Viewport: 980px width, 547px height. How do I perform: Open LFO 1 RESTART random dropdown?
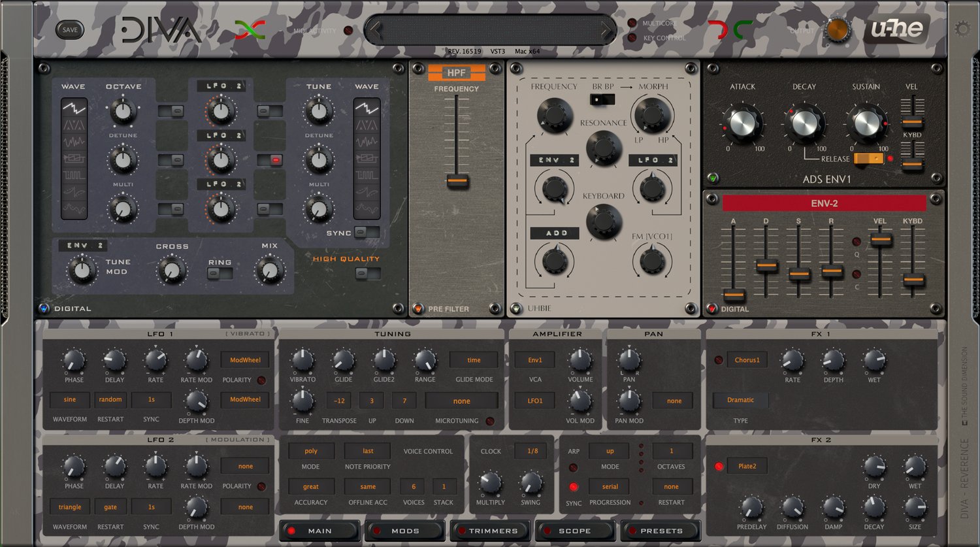(x=110, y=399)
